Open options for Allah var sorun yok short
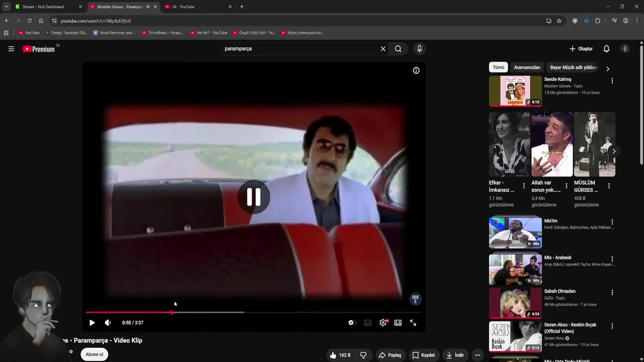 click(567, 186)
